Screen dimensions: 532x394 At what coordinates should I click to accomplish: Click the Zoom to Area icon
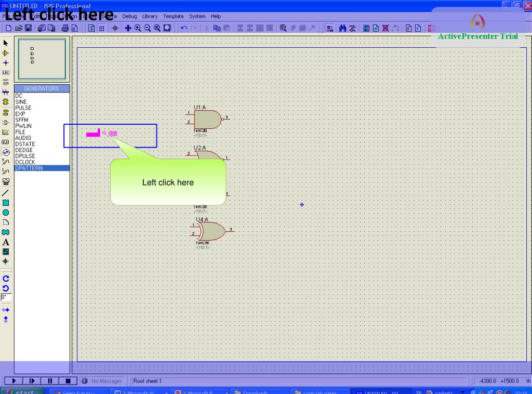pyautogui.click(x=167, y=28)
